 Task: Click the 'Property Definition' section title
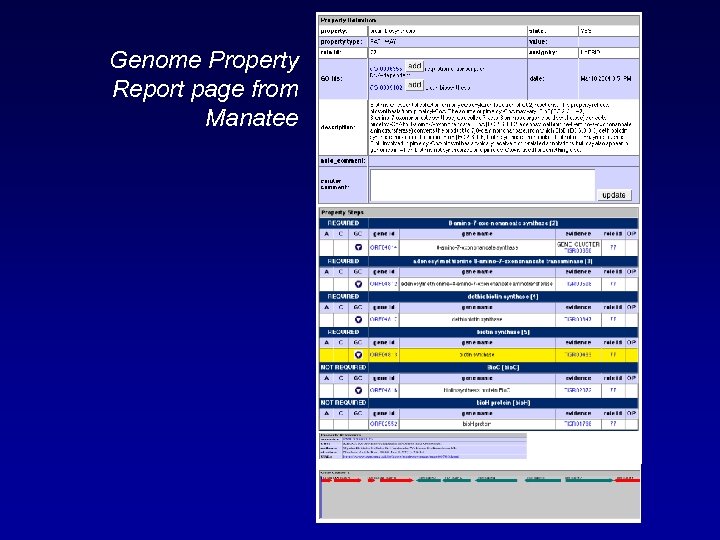348,20
